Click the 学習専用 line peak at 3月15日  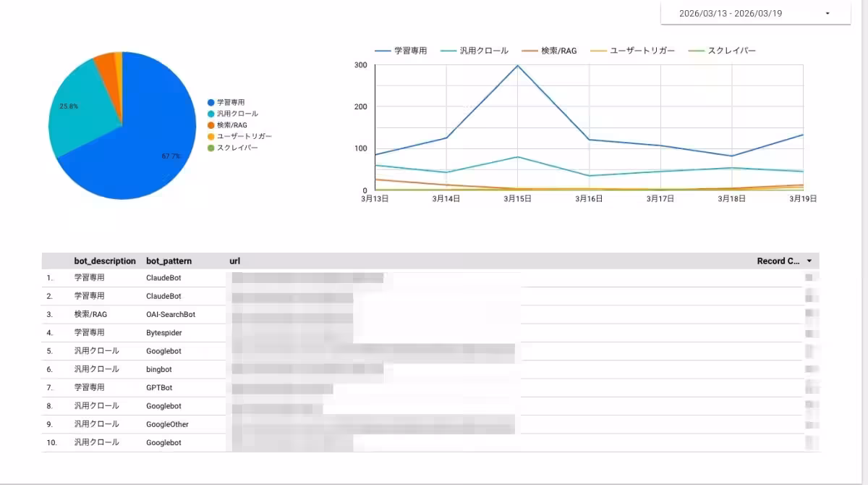point(517,66)
